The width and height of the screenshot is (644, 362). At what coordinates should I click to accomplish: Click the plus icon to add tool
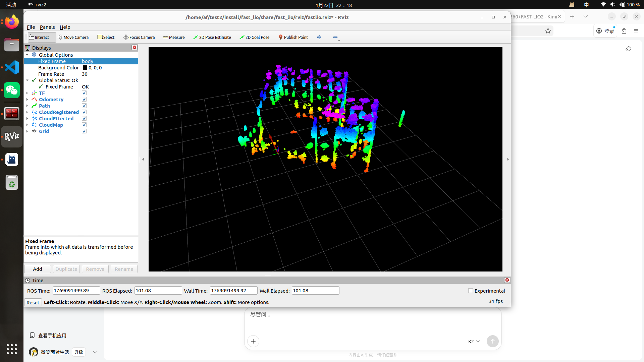[x=319, y=37]
